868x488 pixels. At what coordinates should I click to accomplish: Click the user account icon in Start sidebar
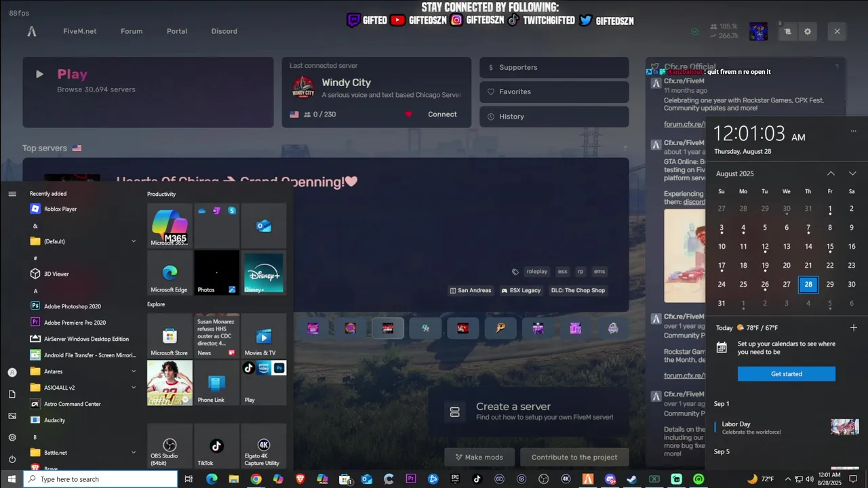point(12,372)
